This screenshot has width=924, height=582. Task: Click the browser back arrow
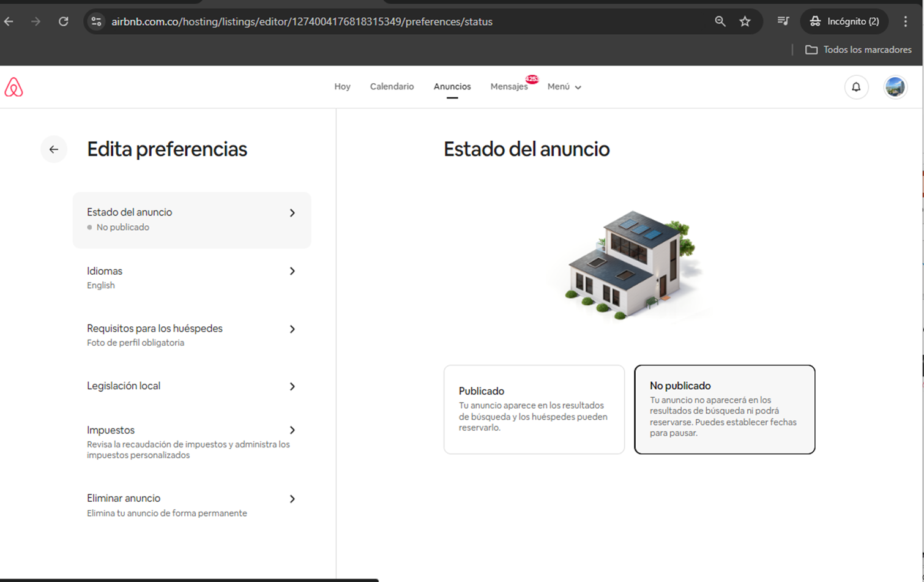pos(9,21)
